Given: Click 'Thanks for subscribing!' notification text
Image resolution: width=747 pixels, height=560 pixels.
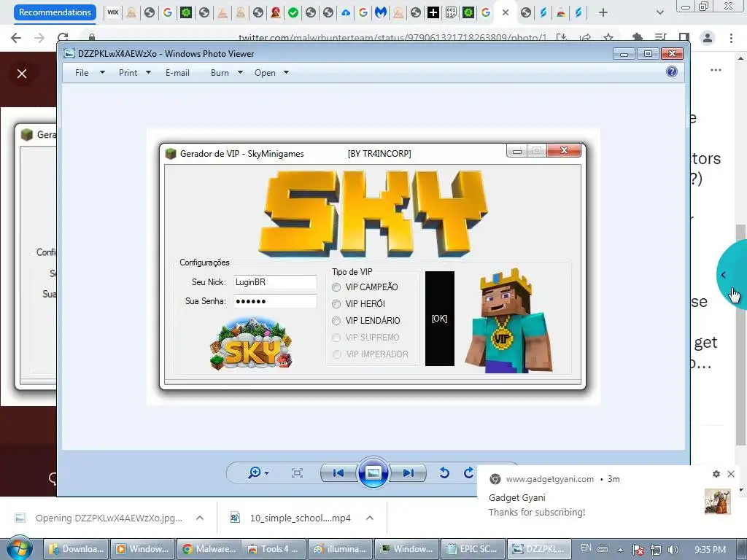Looking at the screenshot, I should [x=537, y=513].
